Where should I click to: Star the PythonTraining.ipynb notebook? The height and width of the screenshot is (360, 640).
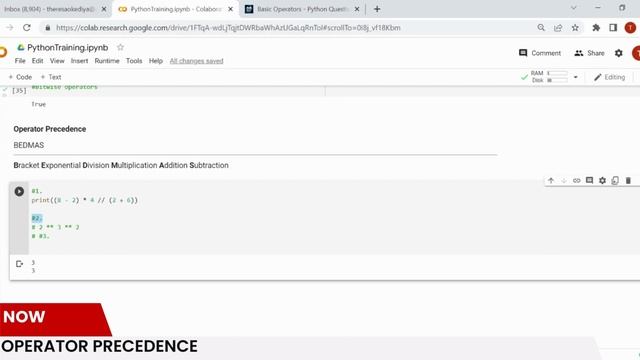pos(120,47)
